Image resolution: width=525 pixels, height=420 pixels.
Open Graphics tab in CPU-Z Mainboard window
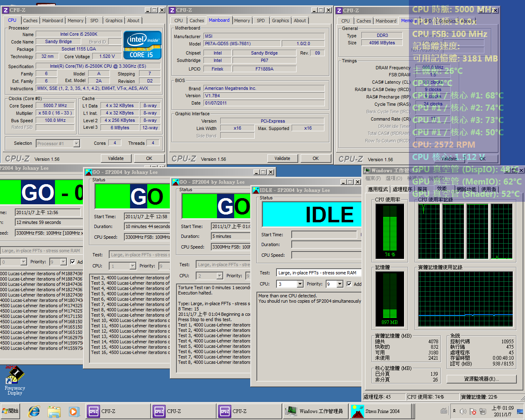[281, 21]
